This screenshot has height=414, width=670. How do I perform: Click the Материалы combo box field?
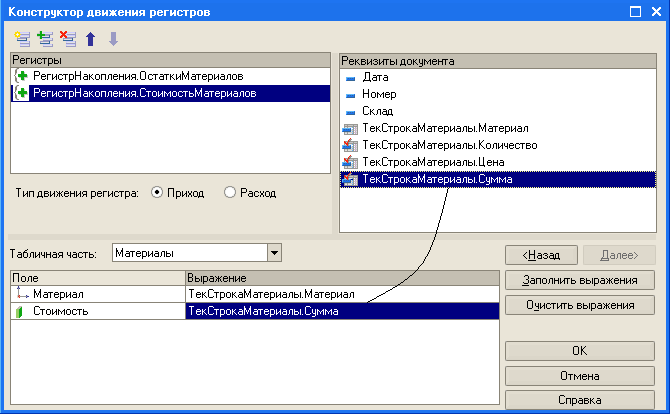click(190, 253)
